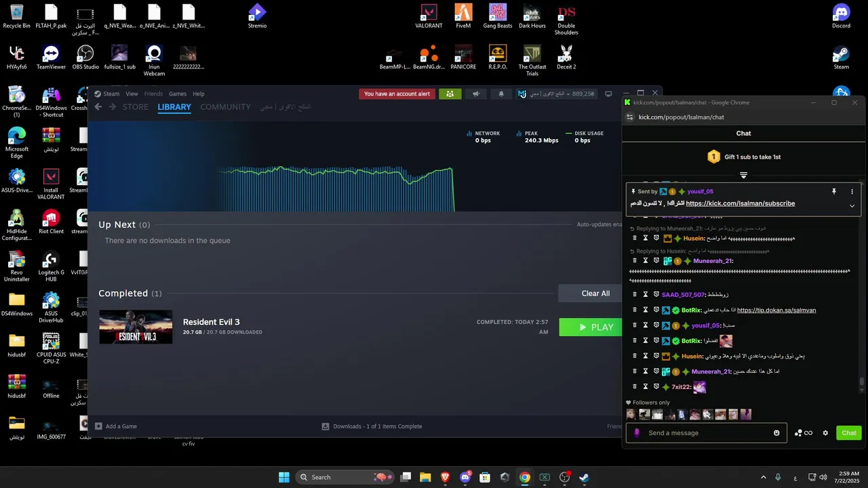The width and height of the screenshot is (868, 488).
Task: Switch to Steam COMMUNITY tab
Action: click(225, 107)
